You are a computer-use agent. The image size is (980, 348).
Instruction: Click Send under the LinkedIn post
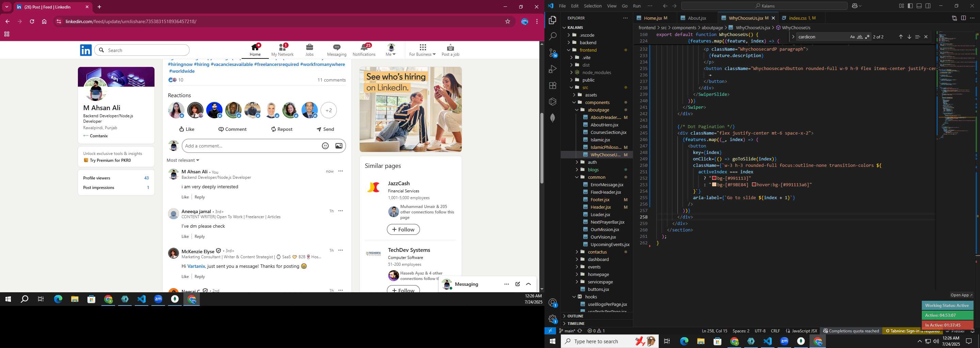325,129
